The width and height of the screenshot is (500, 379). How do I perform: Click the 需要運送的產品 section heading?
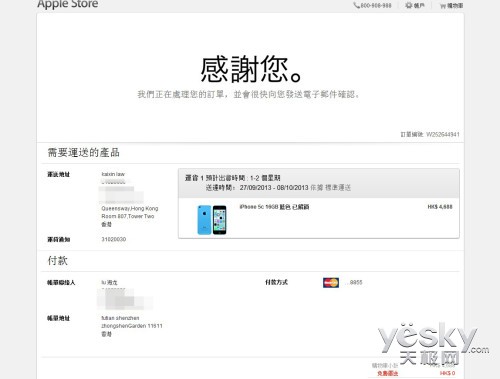(x=83, y=153)
